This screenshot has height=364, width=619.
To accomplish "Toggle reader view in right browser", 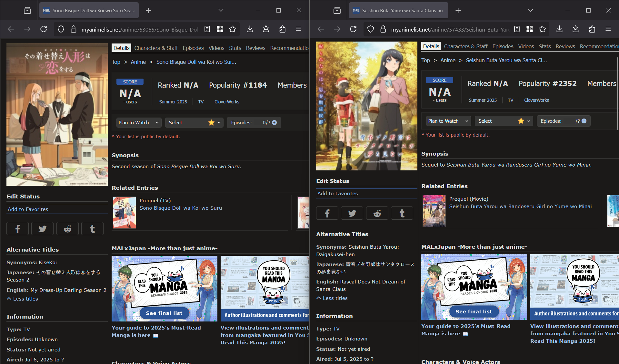I will click(x=517, y=29).
